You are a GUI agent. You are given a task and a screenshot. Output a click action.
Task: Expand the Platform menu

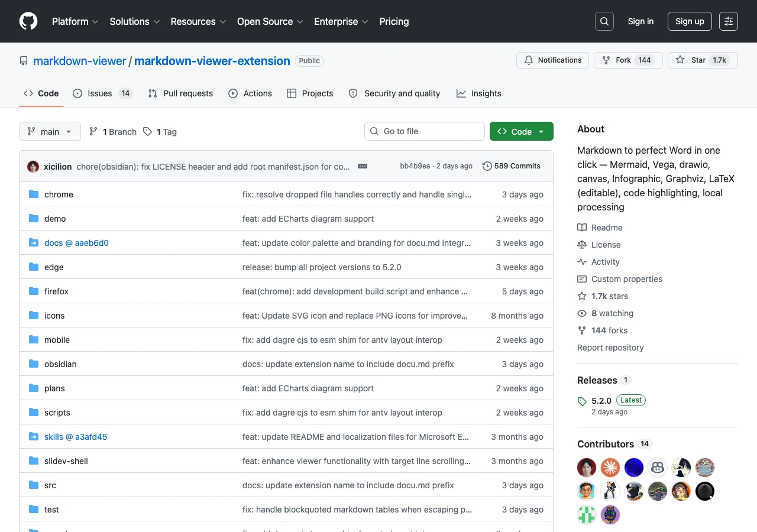75,21
